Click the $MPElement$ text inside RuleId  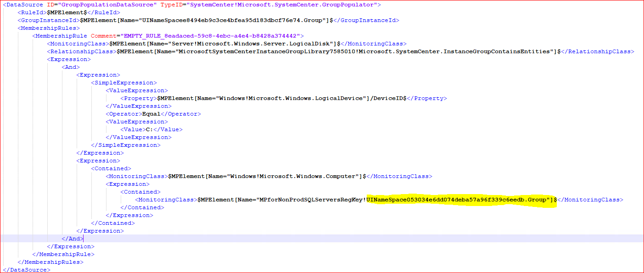coord(67,12)
